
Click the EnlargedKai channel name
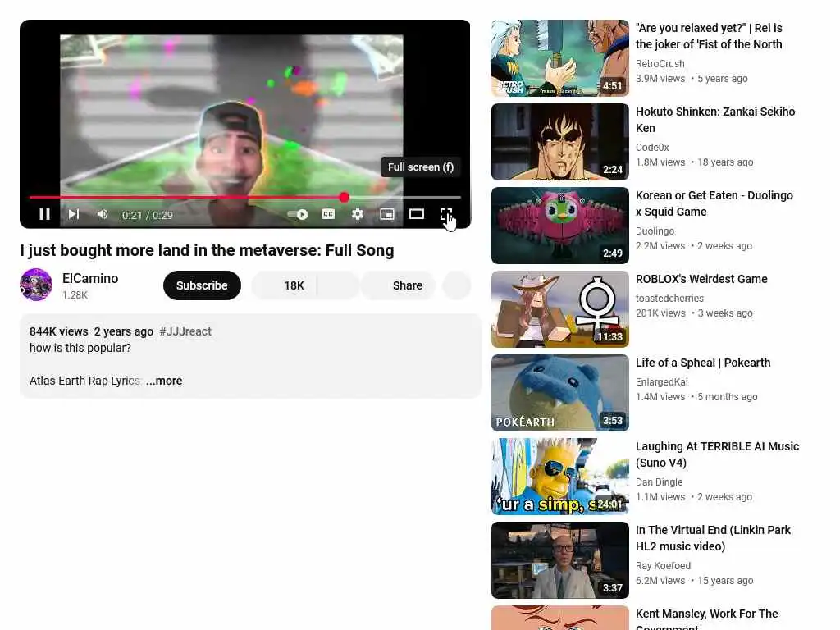tap(662, 382)
